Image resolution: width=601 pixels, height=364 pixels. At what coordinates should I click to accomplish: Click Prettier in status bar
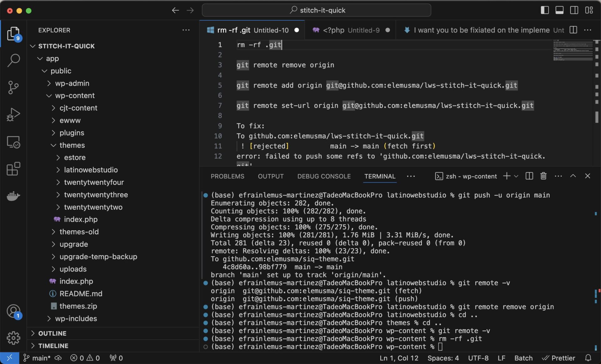click(x=559, y=358)
